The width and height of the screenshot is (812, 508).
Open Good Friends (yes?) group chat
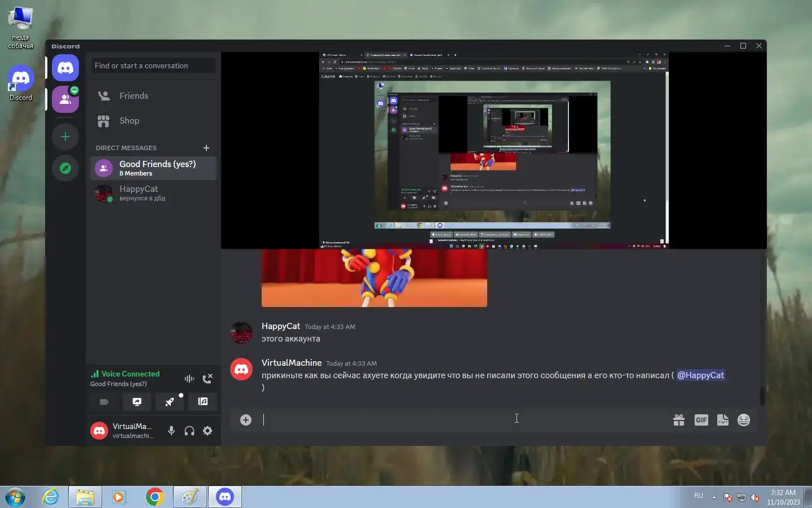153,168
